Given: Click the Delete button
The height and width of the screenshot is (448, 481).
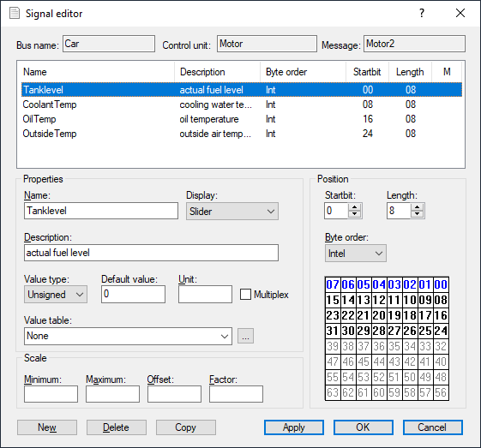Looking at the screenshot, I should (117, 427).
